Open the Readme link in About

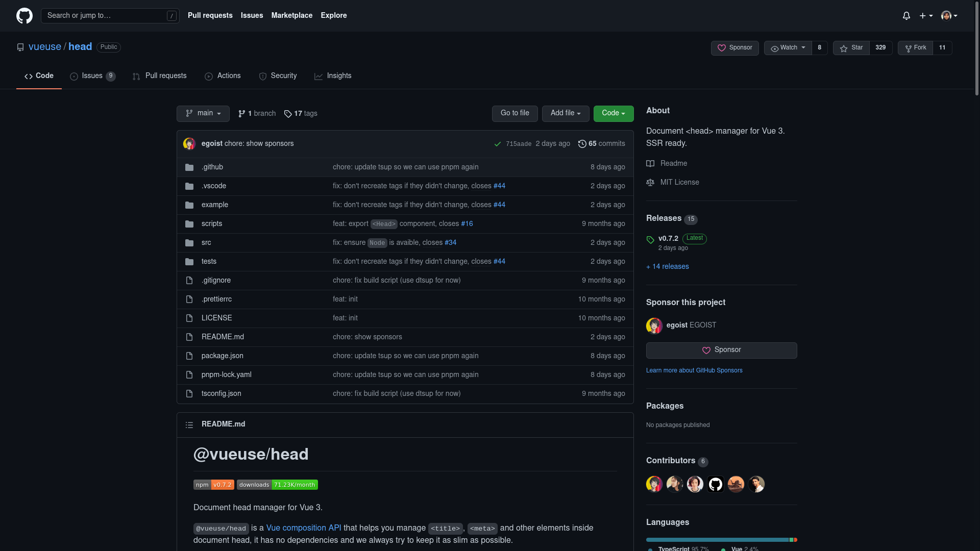[667, 164]
